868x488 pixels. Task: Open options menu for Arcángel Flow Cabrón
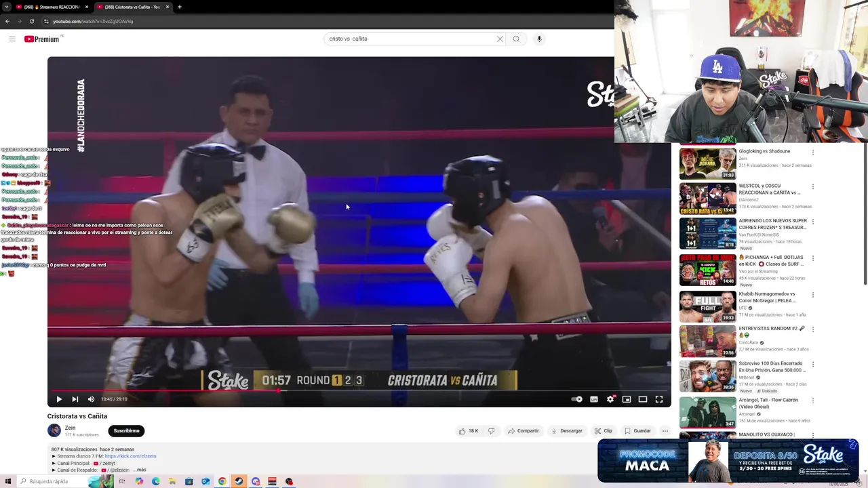point(813,401)
